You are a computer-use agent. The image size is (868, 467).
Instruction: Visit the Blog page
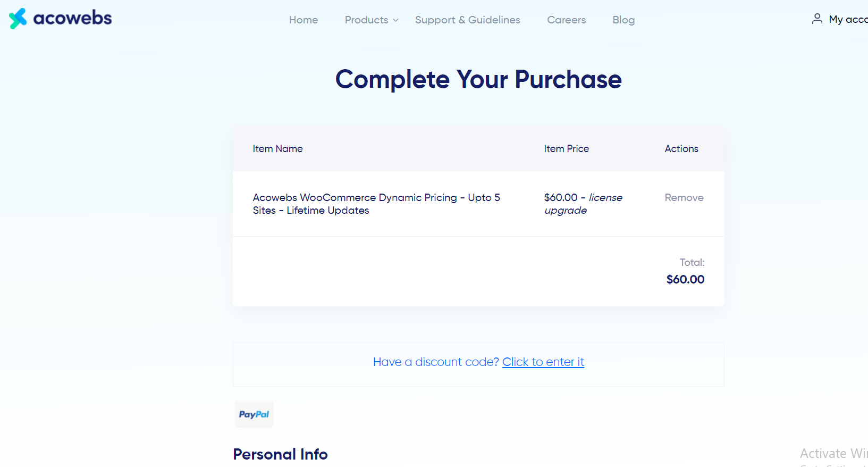[x=623, y=20]
